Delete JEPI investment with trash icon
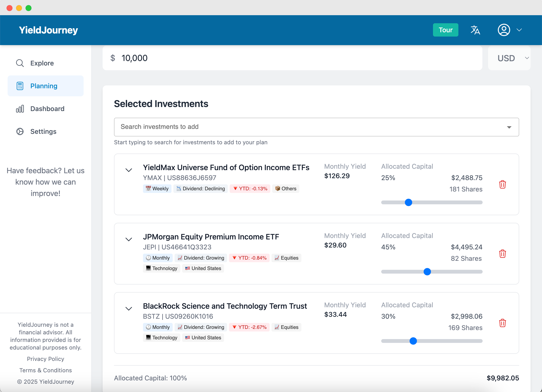542x392 pixels. pos(502,253)
